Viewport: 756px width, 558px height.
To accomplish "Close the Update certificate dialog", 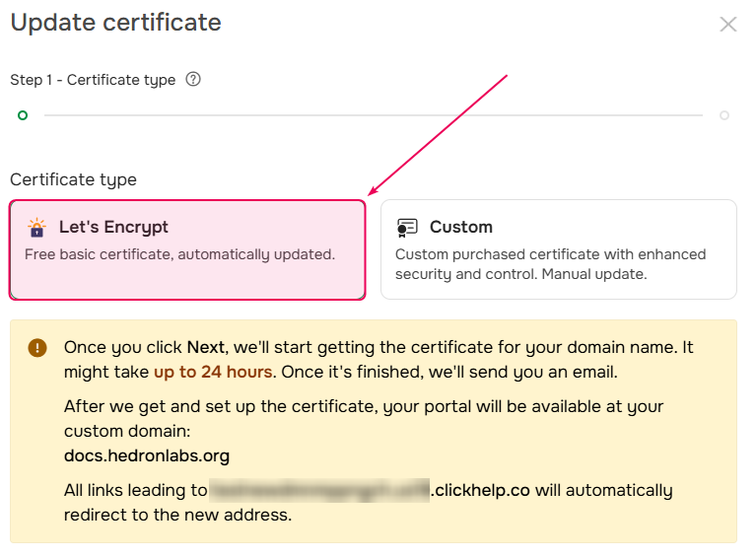I will click(728, 24).
